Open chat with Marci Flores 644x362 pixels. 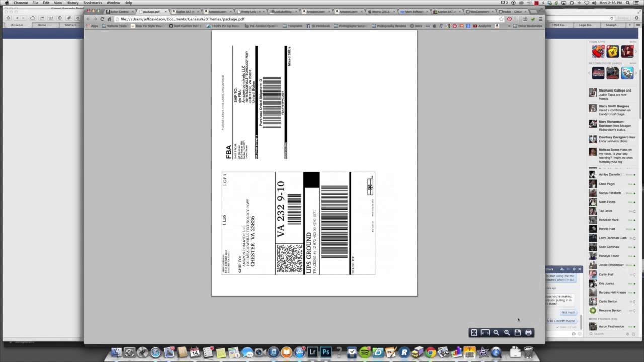[x=612, y=202]
